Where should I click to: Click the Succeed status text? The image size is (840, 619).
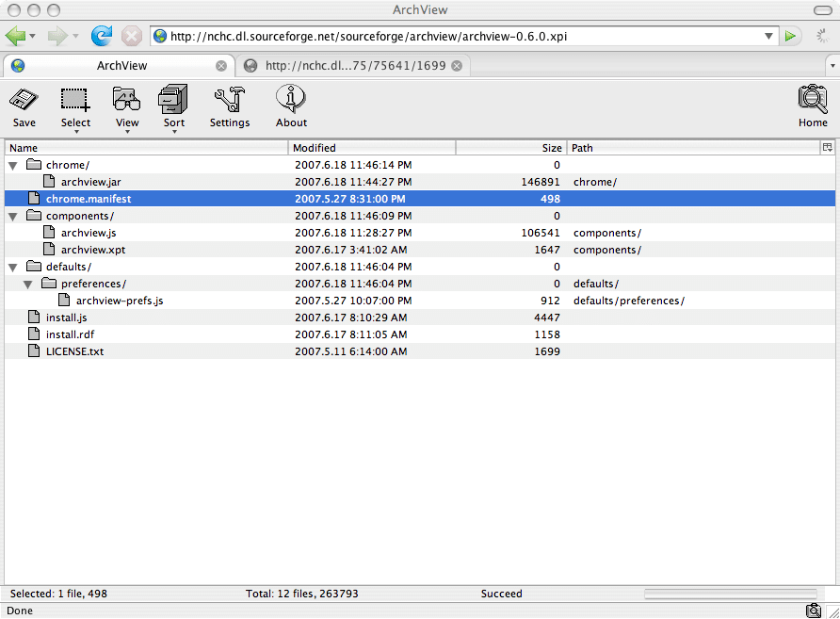click(x=501, y=594)
